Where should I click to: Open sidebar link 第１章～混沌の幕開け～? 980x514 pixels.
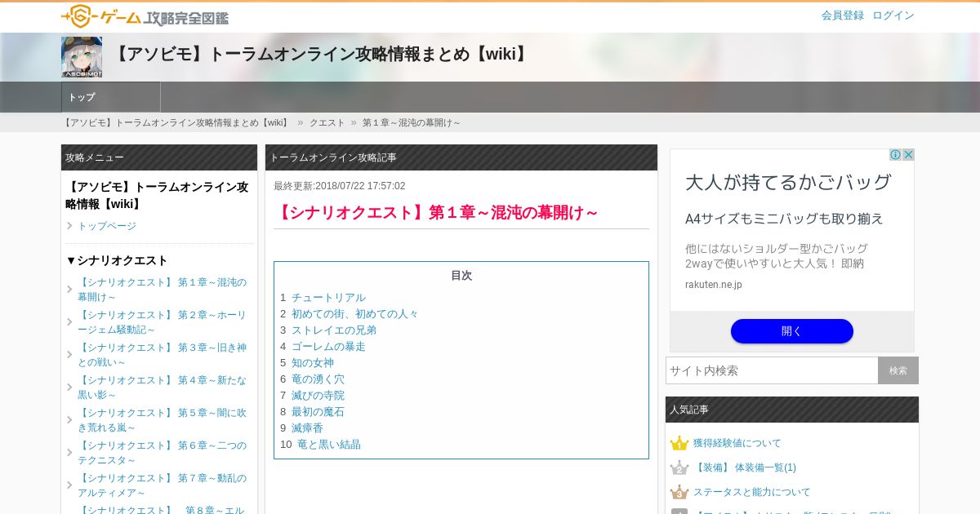(162, 290)
